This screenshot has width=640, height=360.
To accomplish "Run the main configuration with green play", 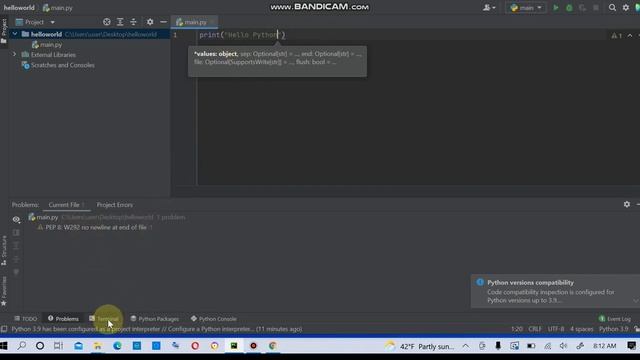I will (556, 8).
